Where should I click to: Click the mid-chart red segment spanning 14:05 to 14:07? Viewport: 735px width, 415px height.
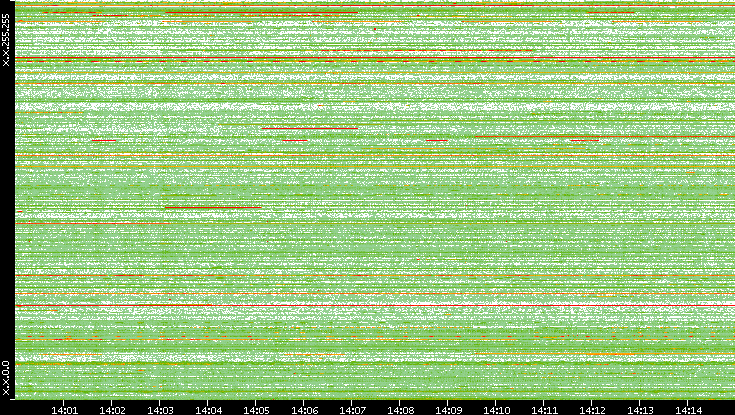[x=309, y=128]
